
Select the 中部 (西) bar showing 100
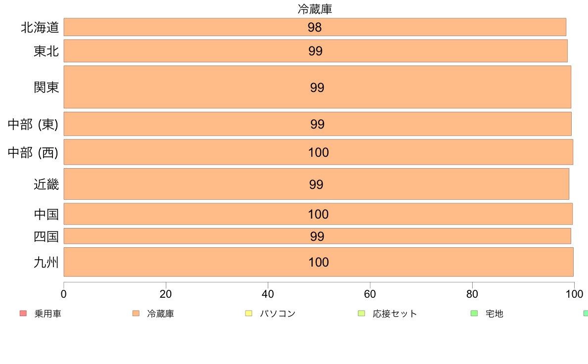click(x=318, y=152)
